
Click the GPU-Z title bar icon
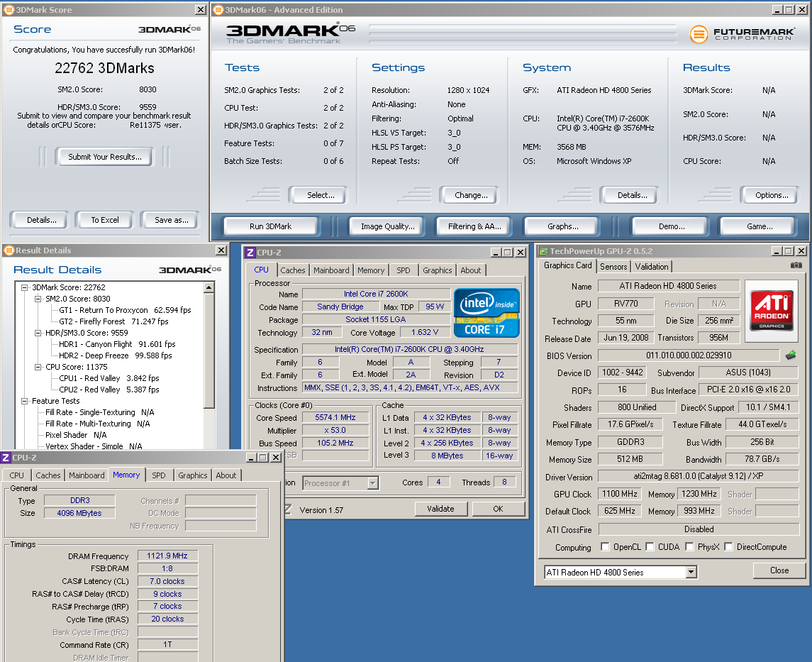click(x=543, y=251)
